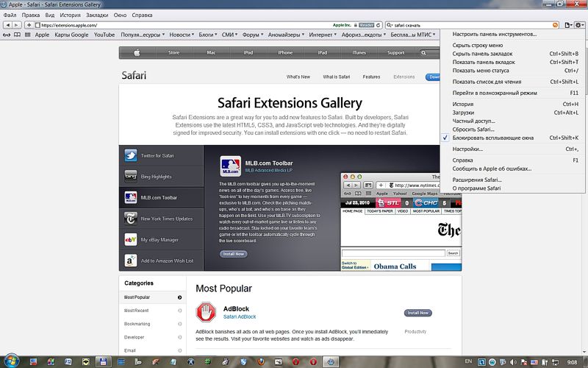Open the Reading List glasses icon

pyautogui.click(x=7, y=35)
